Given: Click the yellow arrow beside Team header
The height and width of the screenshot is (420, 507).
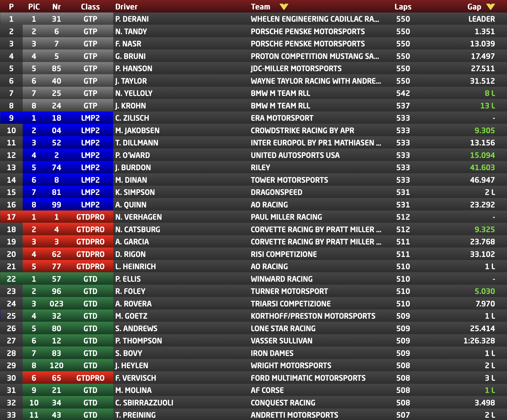Looking at the screenshot, I should (284, 7).
